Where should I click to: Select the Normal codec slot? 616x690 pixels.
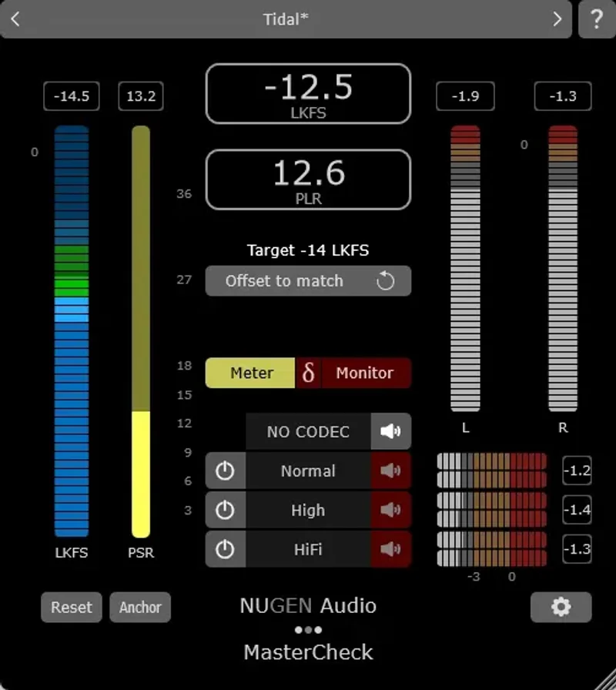pyautogui.click(x=308, y=471)
